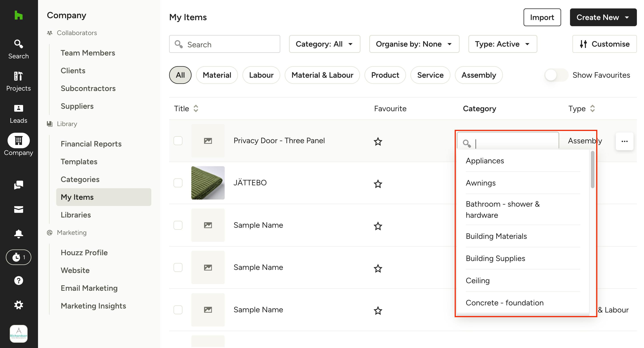Filter items by Product

coord(385,75)
